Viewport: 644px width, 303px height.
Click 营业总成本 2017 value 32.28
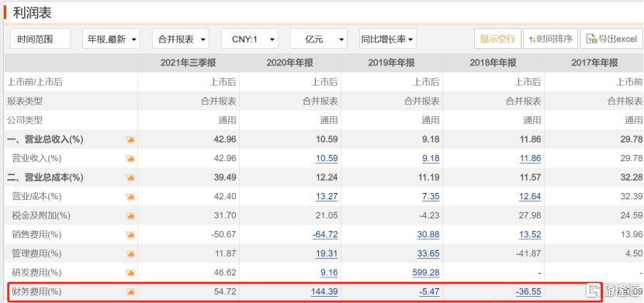point(632,177)
